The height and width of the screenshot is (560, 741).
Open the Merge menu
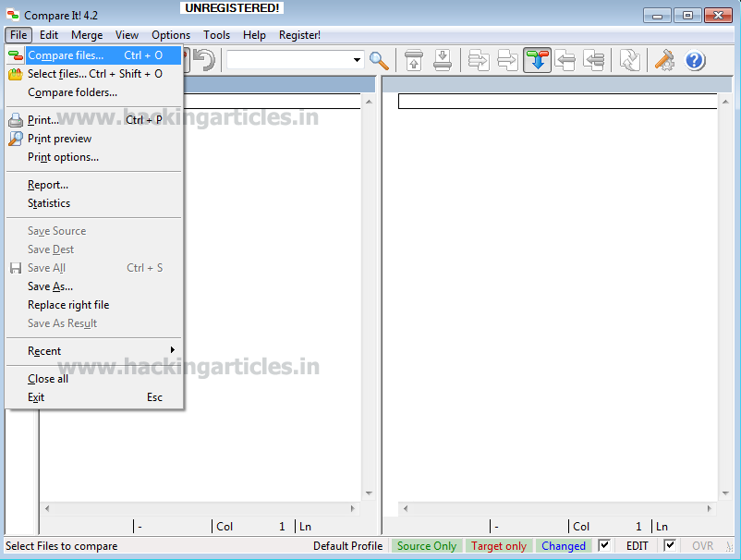[x=87, y=35]
